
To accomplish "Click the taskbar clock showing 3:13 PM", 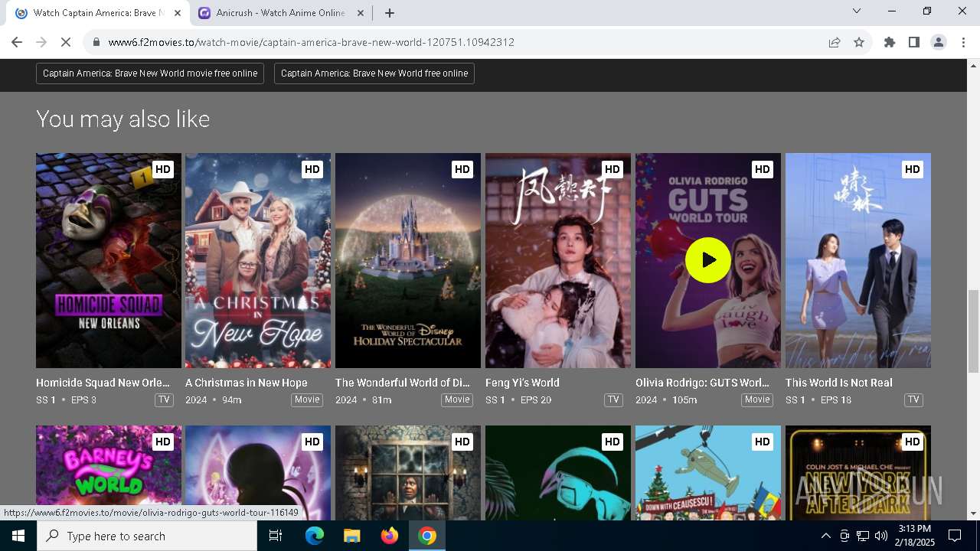I will pyautogui.click(x=914, y=536).
